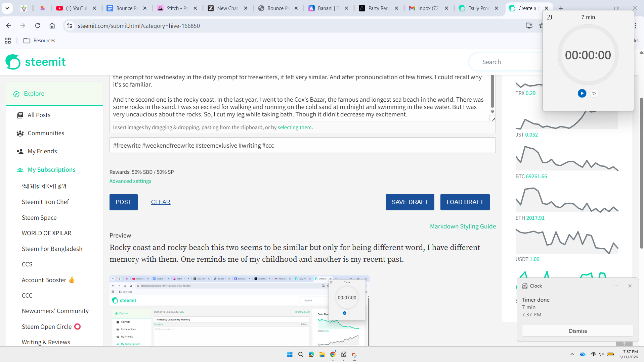Switch to the YouTube tab
The width and height of the screenshot is (644, 362).
[72, 8]
